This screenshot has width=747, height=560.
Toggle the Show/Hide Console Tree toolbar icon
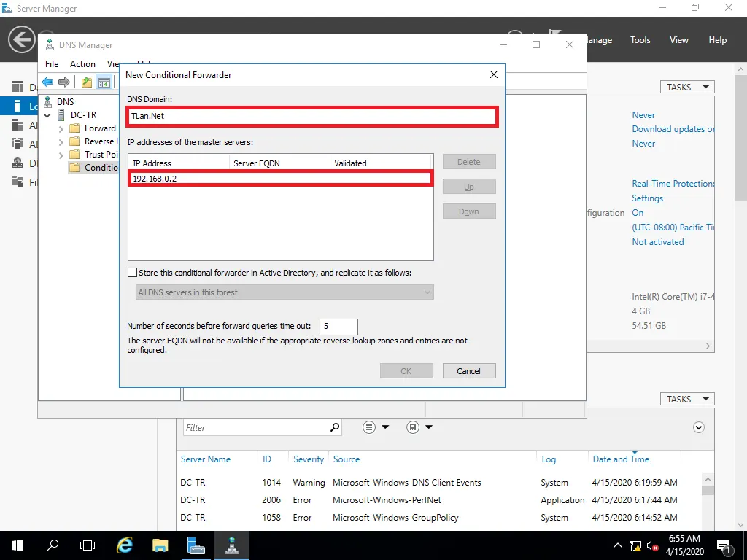pyautogui.click(x=104, y=82)
